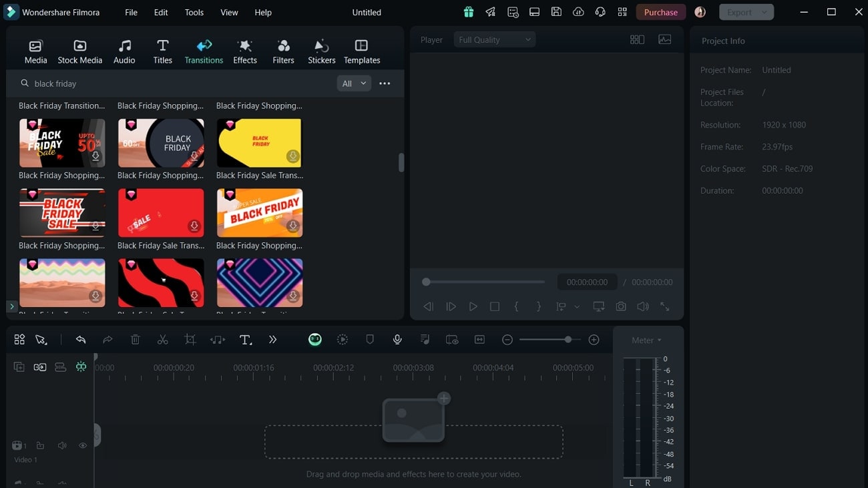Screen dimensions: 868x488
Task: Open the File menu
Action: coord(132,12)
